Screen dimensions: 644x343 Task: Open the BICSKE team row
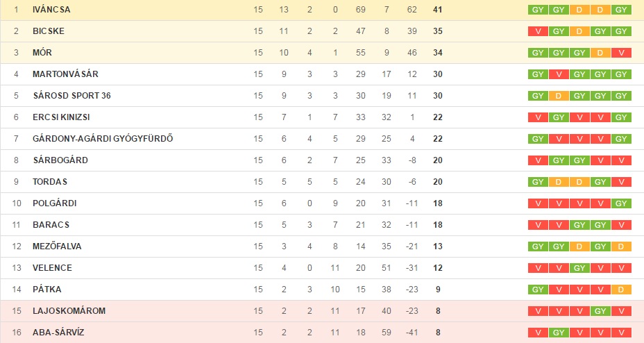(322, 31)
